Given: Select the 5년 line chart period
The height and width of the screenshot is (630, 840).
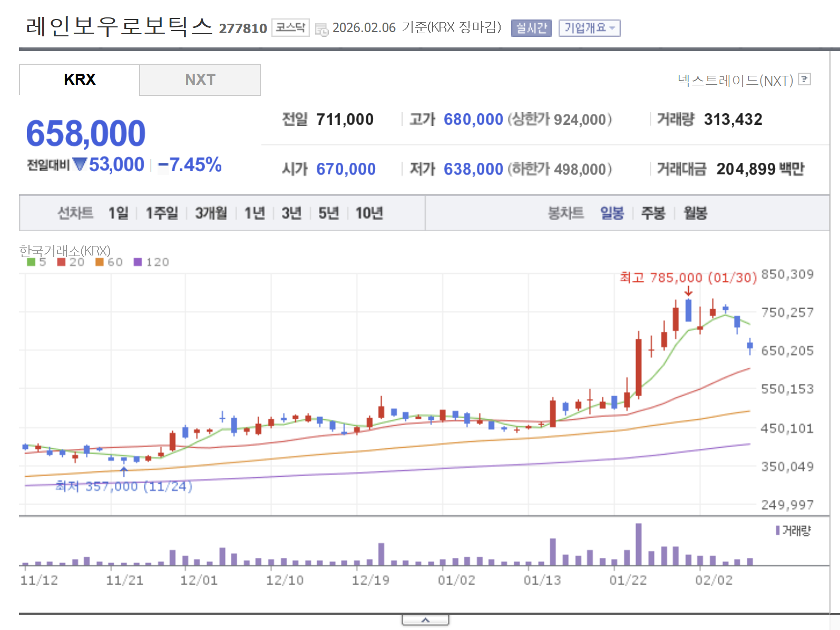Looking at the screenshot, I should click(328, 213).
